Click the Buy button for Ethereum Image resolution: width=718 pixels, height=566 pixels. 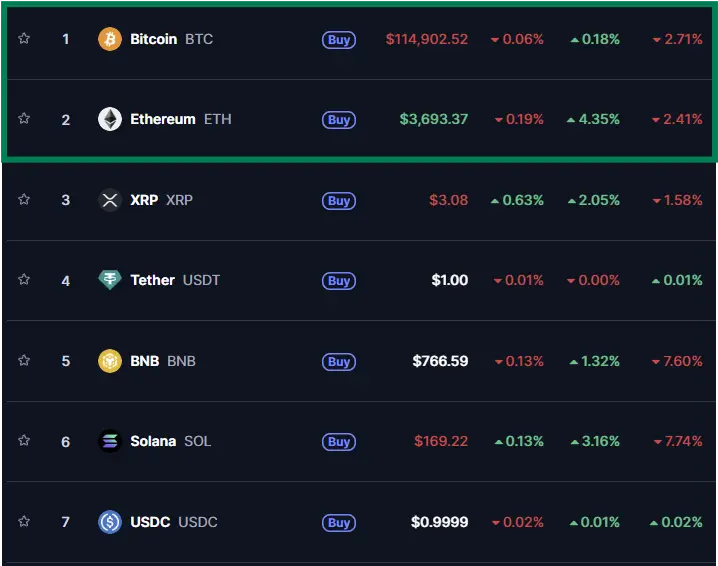(339, 120)
